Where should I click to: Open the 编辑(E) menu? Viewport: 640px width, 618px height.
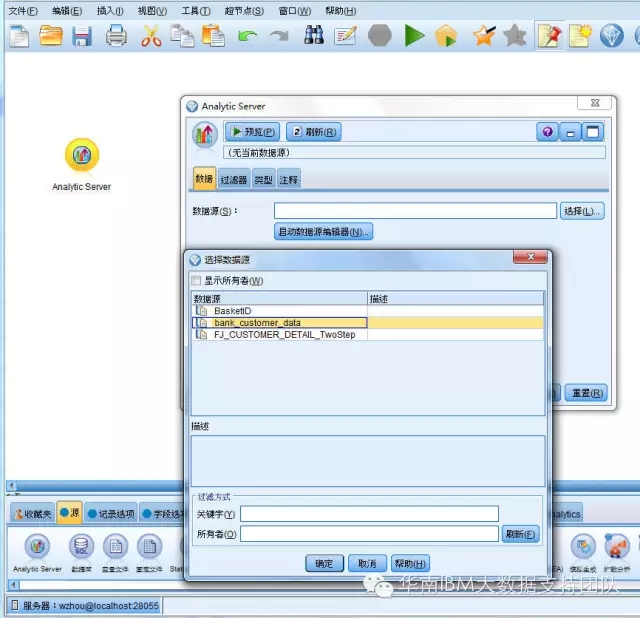(x=67, y=11)
